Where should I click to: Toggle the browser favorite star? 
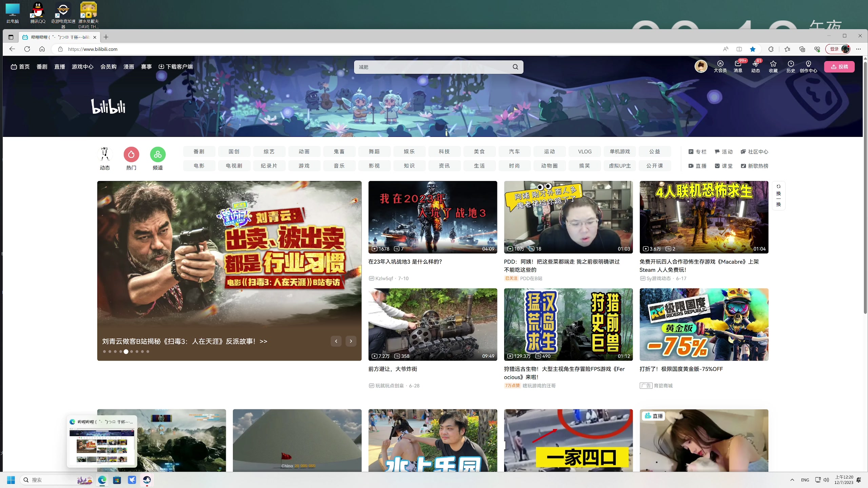[753, 49]
